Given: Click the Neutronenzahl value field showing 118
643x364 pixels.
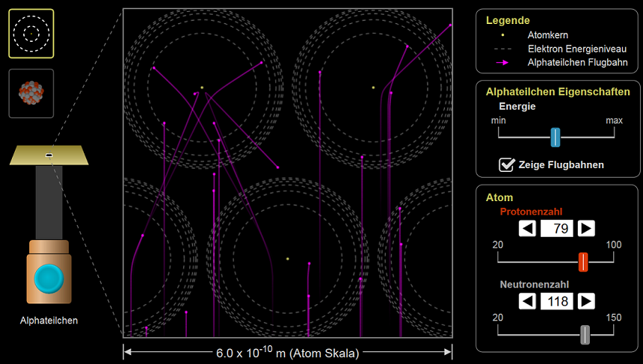Looking at the screenshot, I should coord(557,301).
